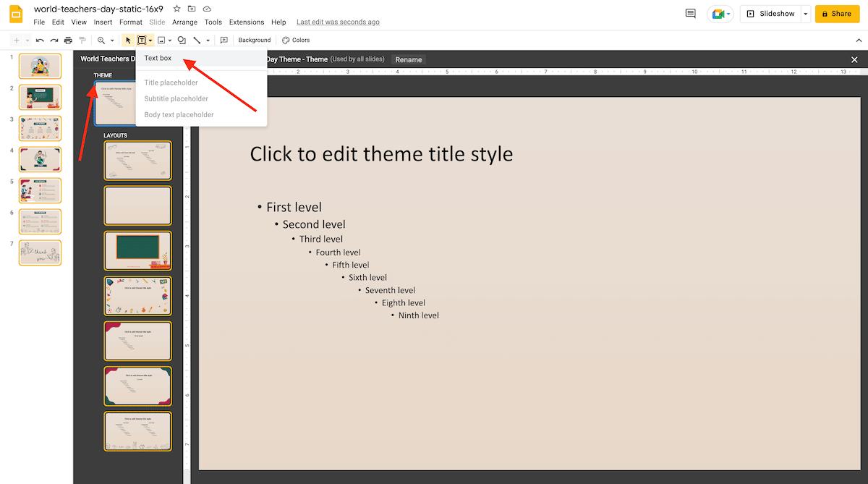This screenshot has height=484, width=868.
Task: Choose the Shape insert tool
Action: (181, 40)
